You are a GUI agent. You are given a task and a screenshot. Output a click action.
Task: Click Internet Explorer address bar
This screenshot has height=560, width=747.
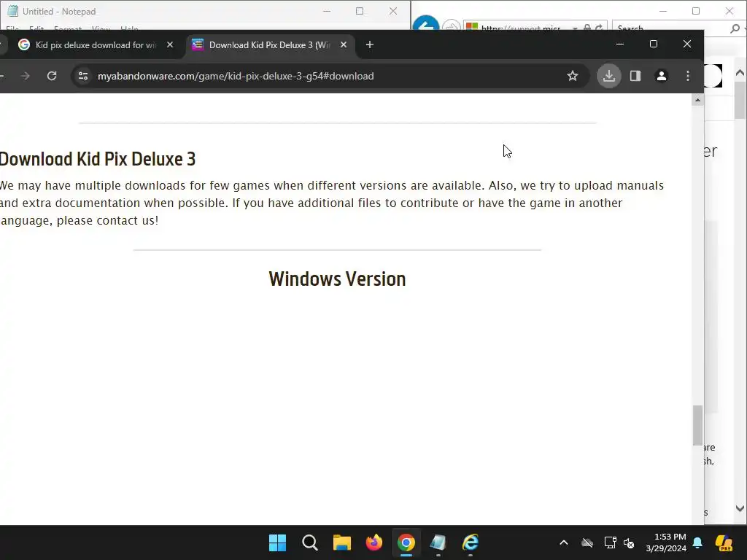520,27
